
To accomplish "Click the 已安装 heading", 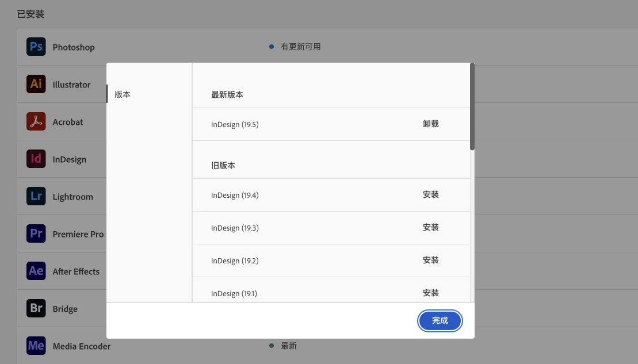I will [x=30, y=14].
